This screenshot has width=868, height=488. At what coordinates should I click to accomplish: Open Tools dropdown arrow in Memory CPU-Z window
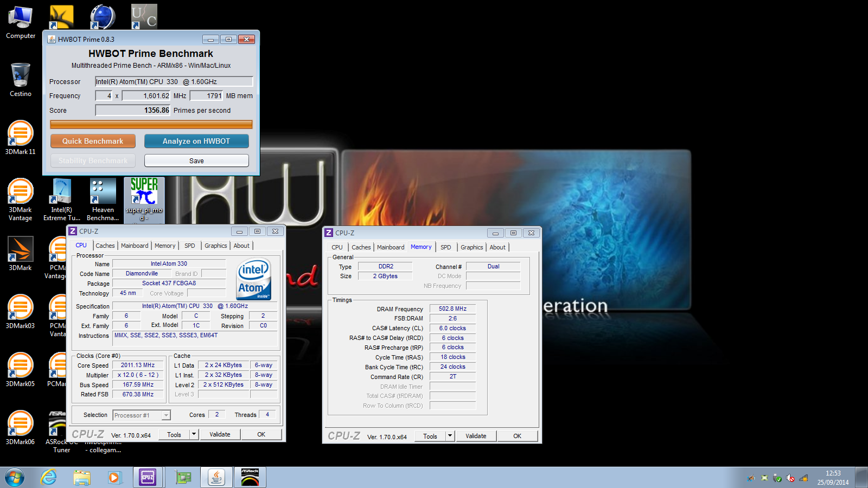(x=450, y=436)
